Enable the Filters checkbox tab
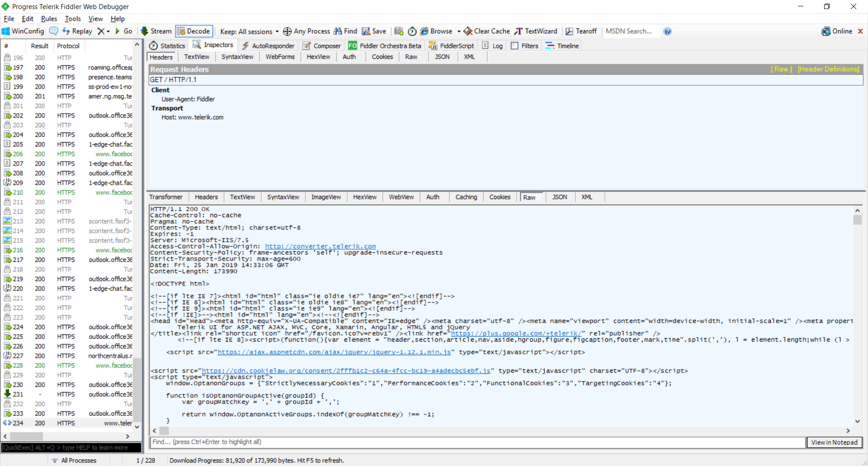868x466 pixels. point(524,46)
